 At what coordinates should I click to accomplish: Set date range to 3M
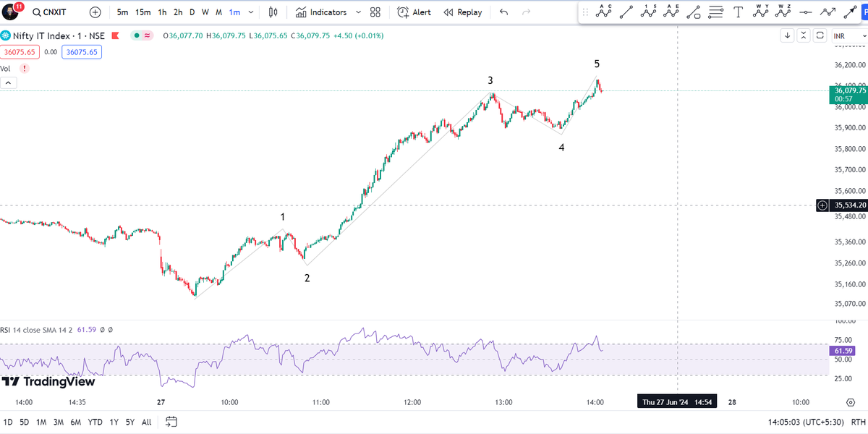tap(59, 422)
